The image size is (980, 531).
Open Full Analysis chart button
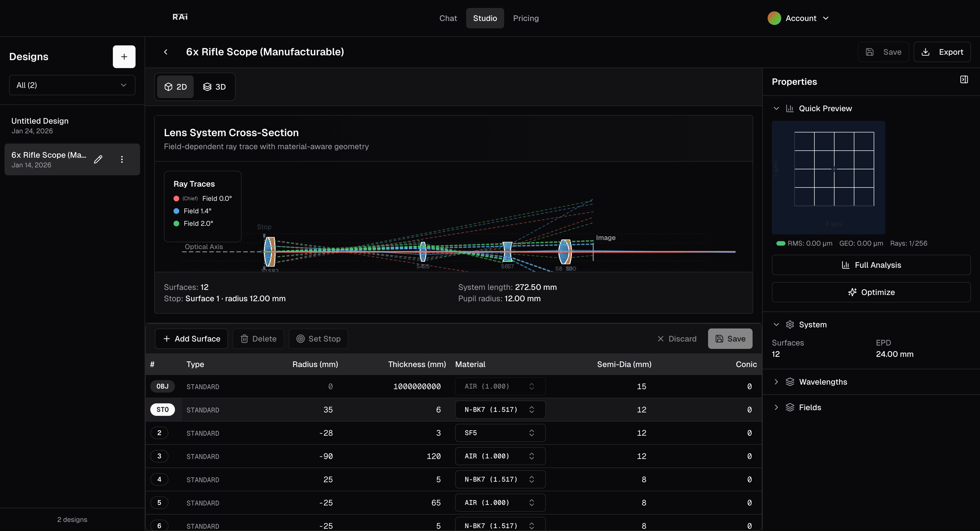871,265
